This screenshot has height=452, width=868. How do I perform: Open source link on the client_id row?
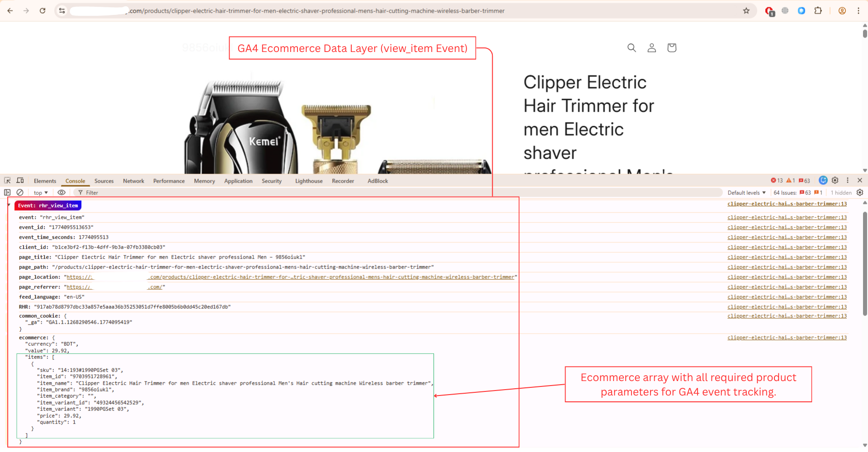click(787, 247)
